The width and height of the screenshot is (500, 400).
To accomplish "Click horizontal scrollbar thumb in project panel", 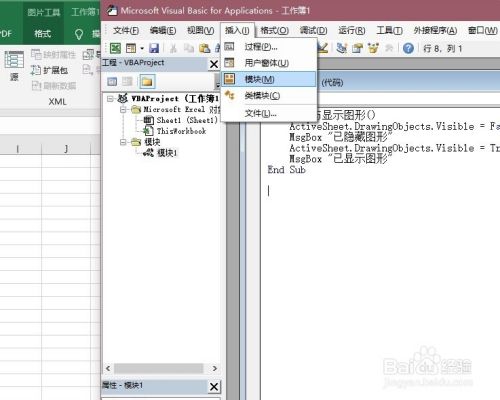I will (159, 368).
